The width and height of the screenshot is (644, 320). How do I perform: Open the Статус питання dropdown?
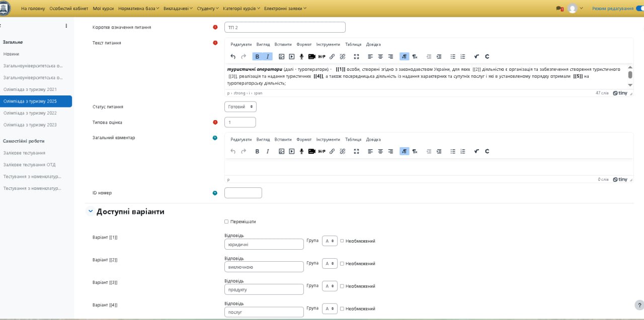[240, 107]
